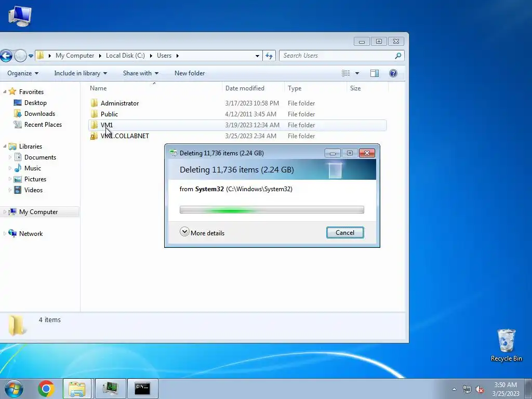Image resolution: width=532 pixels, height=399 pixels.
Task: Toggle the preview pane icon
Action: click(375, 73)
